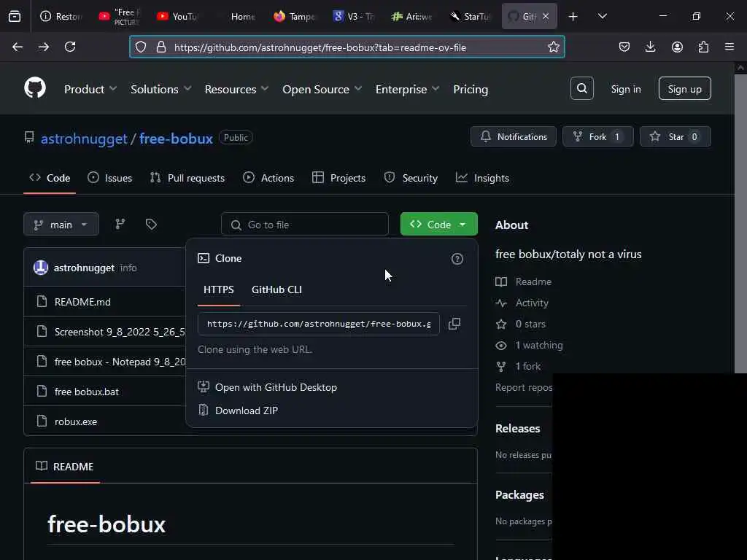The height and width of the screenshot is (560, 747).
Task: Open the Actions tab
Action: click(x=268, y=178)
